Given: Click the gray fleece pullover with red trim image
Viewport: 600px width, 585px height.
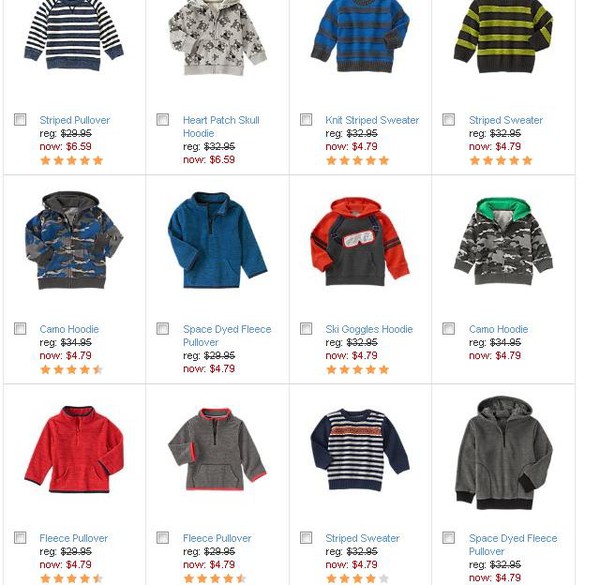Looking at the screenshot, I should point(217,449).
